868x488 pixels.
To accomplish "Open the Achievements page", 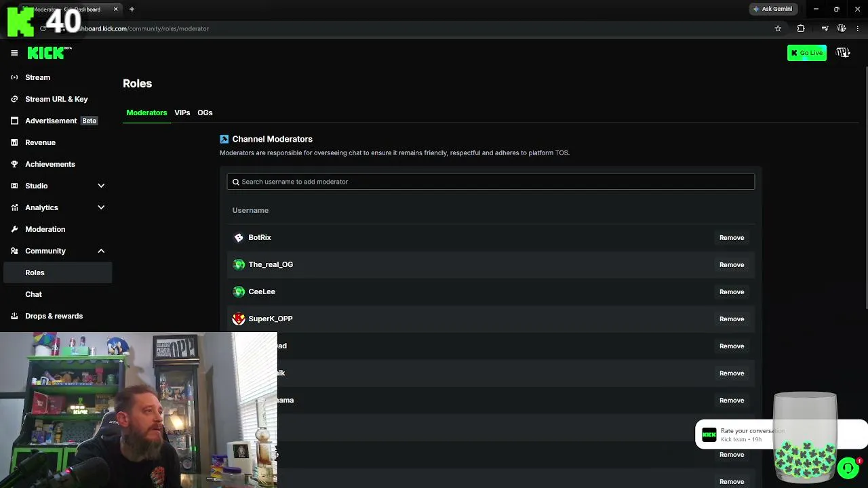I will 50,164.
